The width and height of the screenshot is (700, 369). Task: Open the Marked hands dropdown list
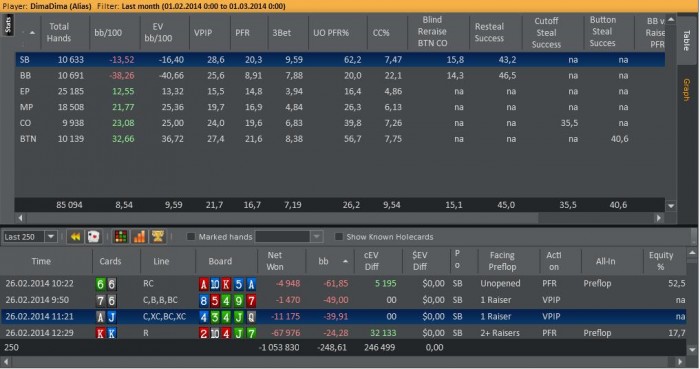pos(316,236)
